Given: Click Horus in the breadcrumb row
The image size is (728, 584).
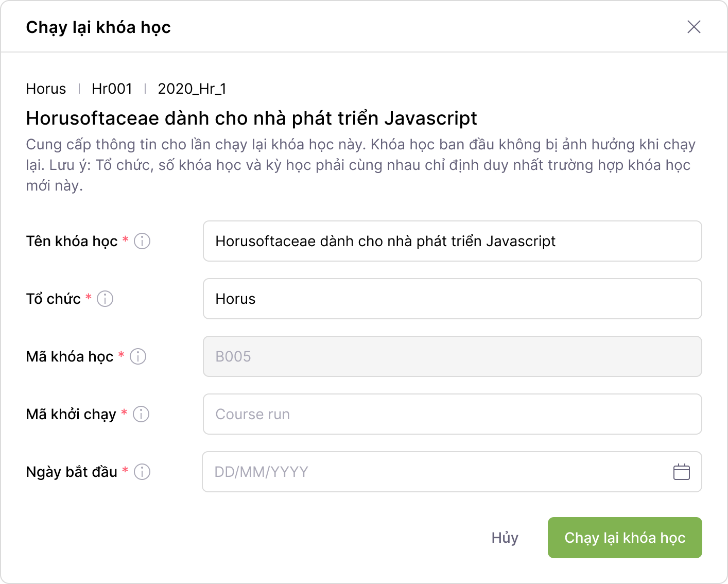Looking at the screenshot, I should click(46, 89).
